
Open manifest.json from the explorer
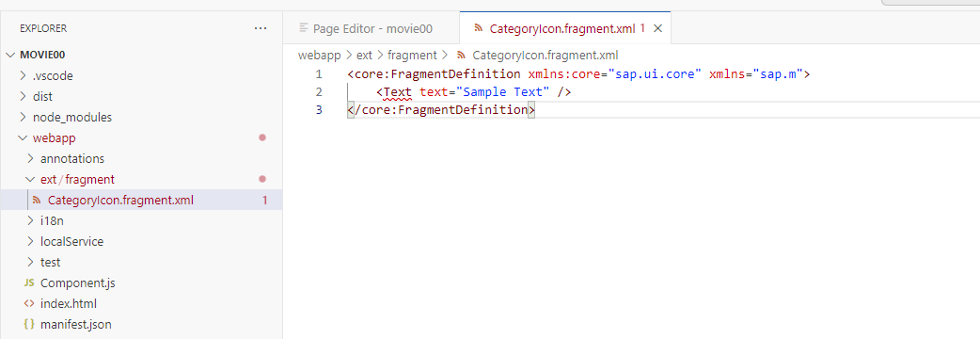point(75,324)
